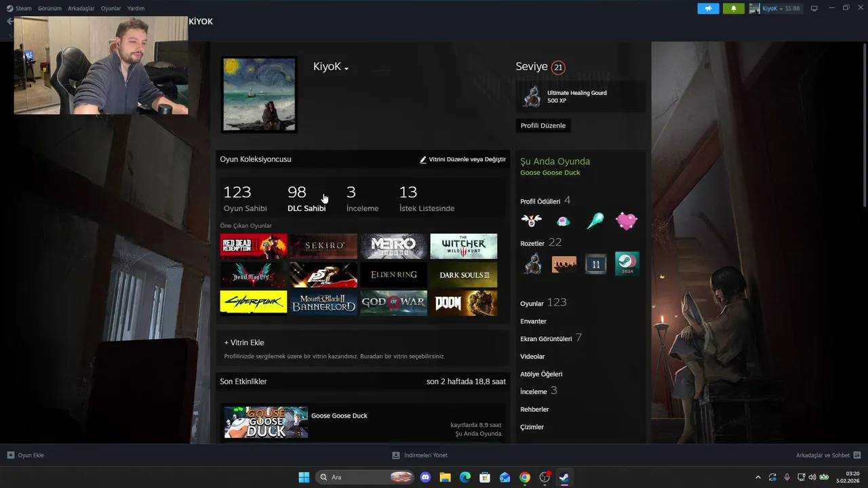Click the Seviye 21 level badge
The height and width of the screenshot is (488, 868).
[x=558, y=67]
